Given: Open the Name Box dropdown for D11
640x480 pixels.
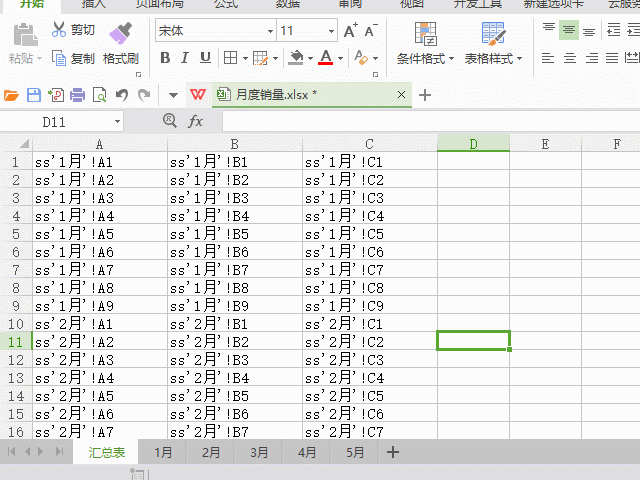Looking at the screenshot, I should point(117,121).
